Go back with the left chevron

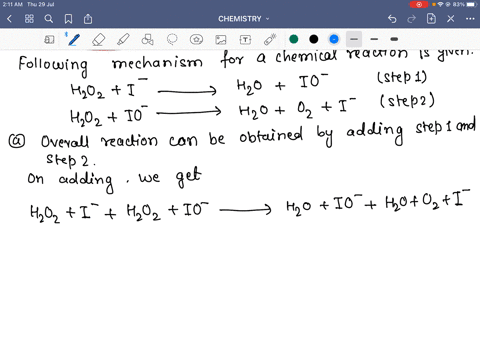click(x=9, y=19)
